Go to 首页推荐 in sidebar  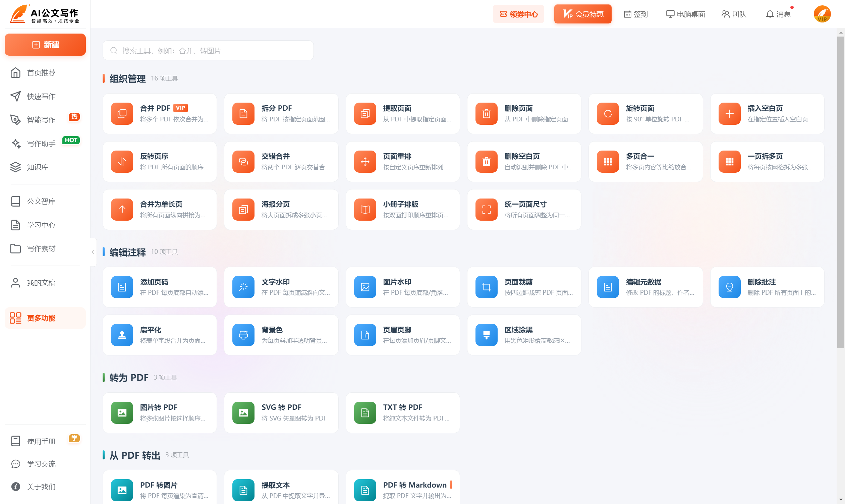click(x=45, y=73)
